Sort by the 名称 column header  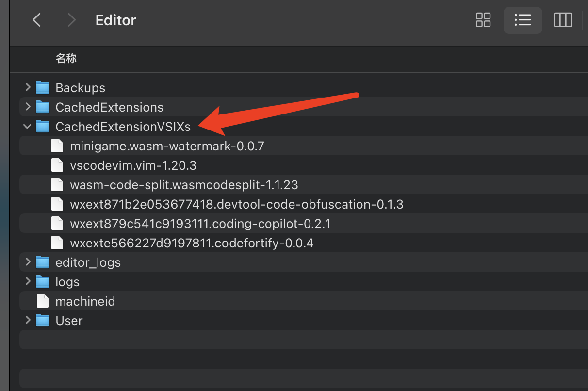[x=66, y=59]
